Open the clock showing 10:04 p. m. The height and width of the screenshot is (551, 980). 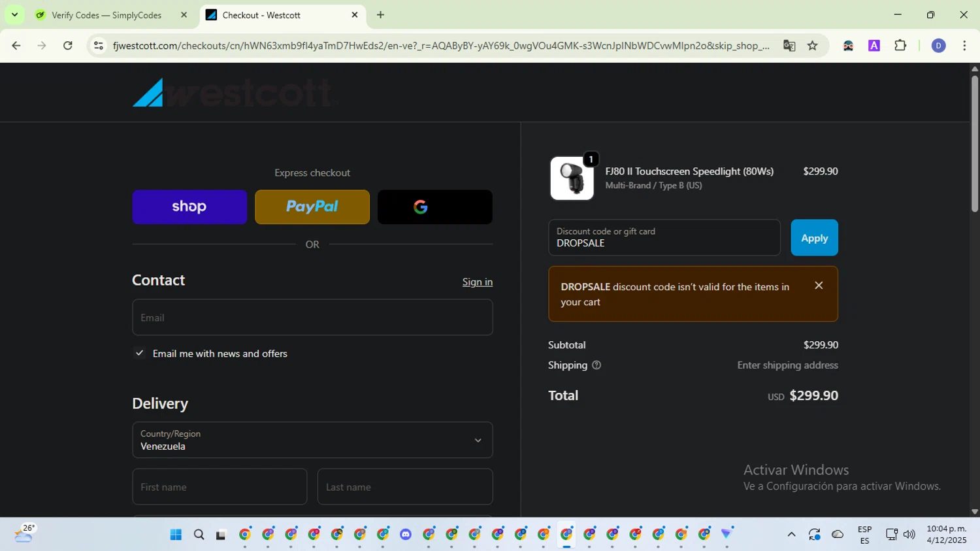946,535
